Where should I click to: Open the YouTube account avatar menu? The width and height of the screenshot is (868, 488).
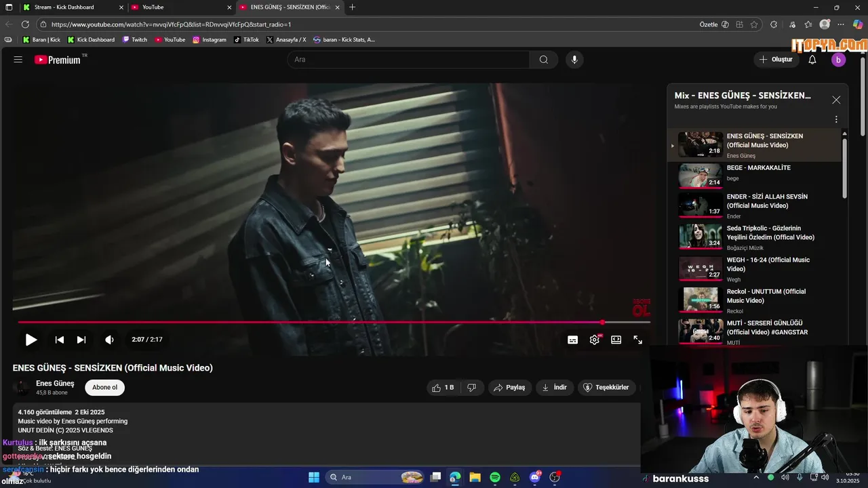click(838, 60)
